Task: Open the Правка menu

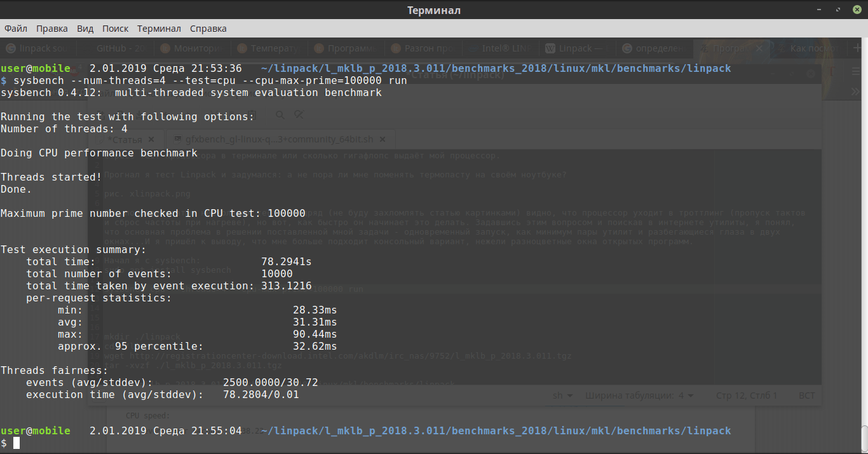Action: coord(52,29)
